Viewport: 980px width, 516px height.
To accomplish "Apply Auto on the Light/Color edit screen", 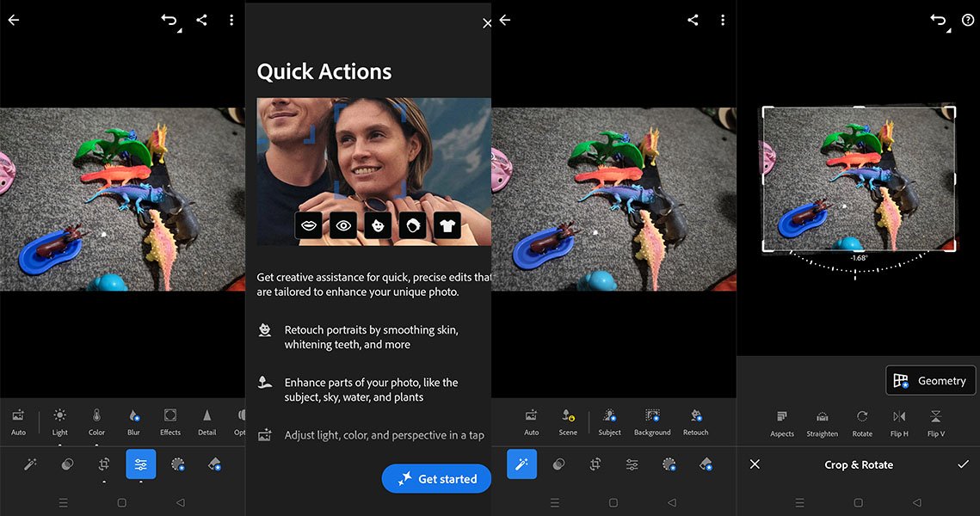I will (18, 421).
